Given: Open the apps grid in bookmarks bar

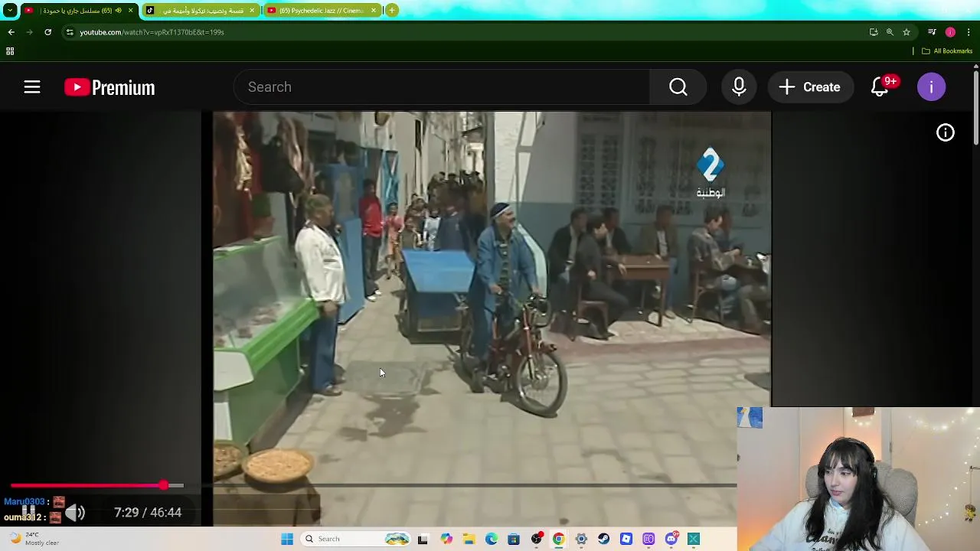Looking at the screenshot, I should point(10,51).
